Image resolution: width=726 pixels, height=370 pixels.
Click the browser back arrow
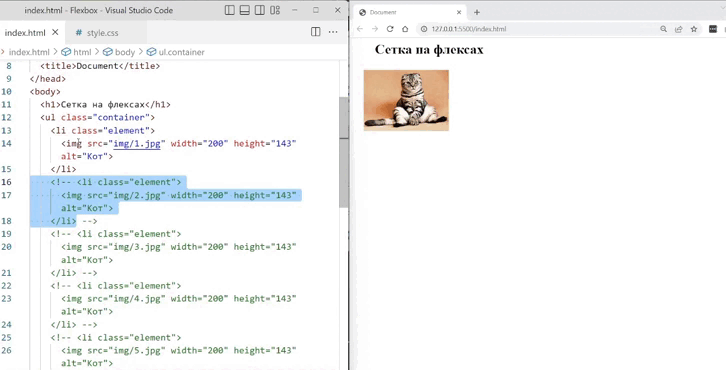pos(360,29)
